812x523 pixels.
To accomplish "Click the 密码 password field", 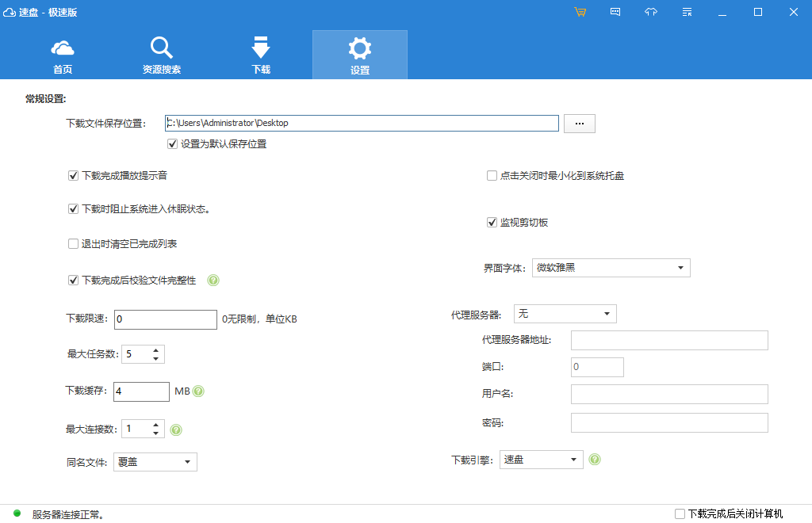I will [x=669, y=422].
